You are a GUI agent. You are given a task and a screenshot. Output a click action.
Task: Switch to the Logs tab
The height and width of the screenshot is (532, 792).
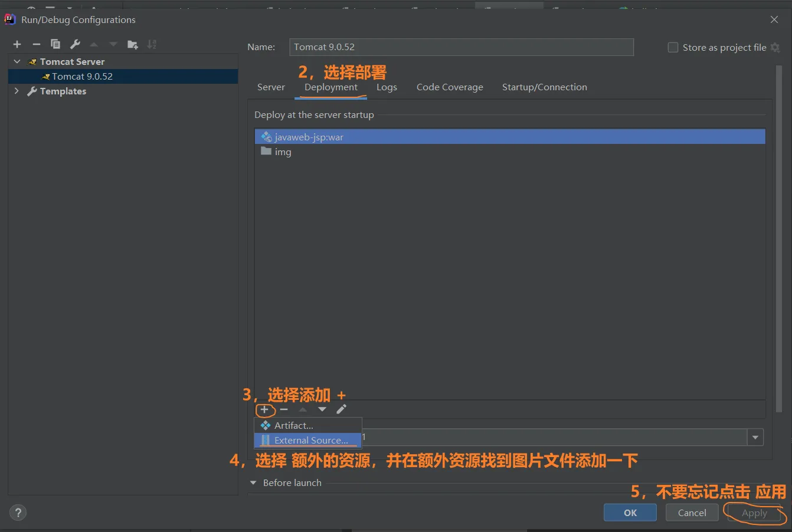(x=387, y=87)
